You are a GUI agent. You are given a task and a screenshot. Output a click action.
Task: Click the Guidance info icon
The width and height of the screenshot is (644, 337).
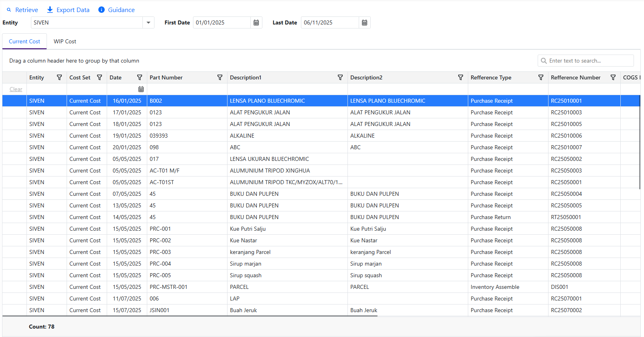click(x=102, y=10)
